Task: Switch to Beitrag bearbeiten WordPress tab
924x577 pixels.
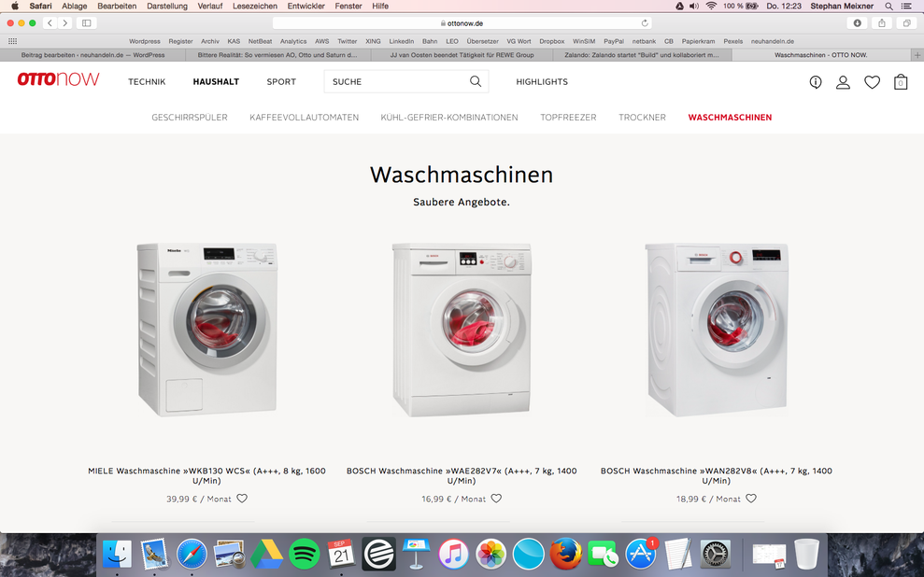Action: tap(93, 55)
